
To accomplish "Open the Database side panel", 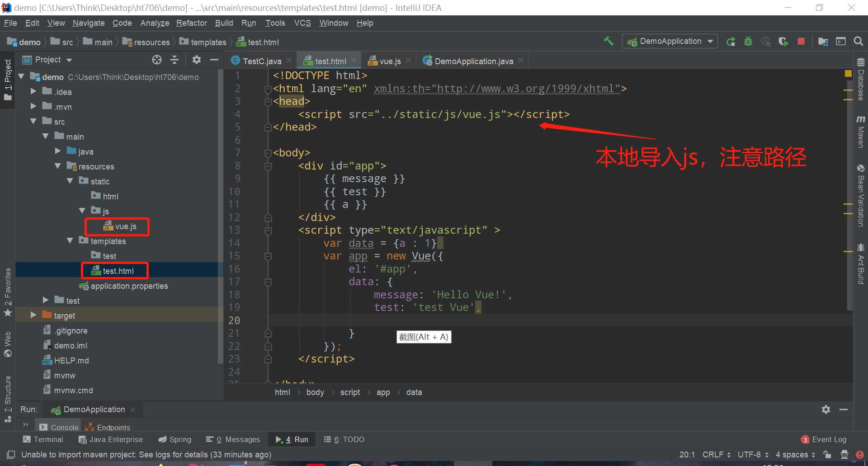I will pyautogui.click(x=861, y=79).
